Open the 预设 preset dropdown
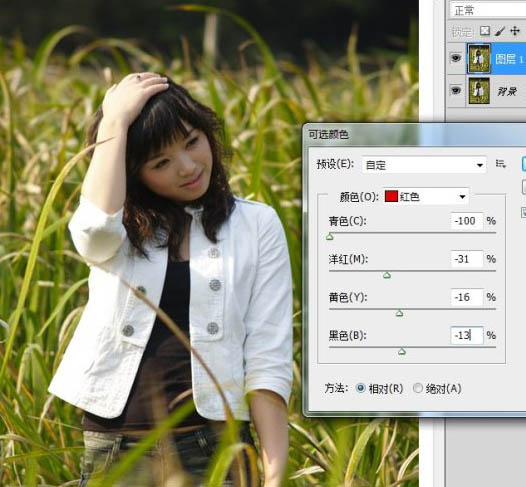526x487 pixels. [424, 165]
